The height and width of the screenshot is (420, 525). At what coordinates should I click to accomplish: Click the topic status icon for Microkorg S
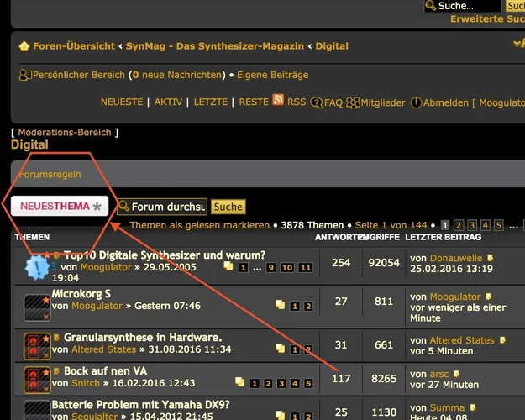click(37, 307)
